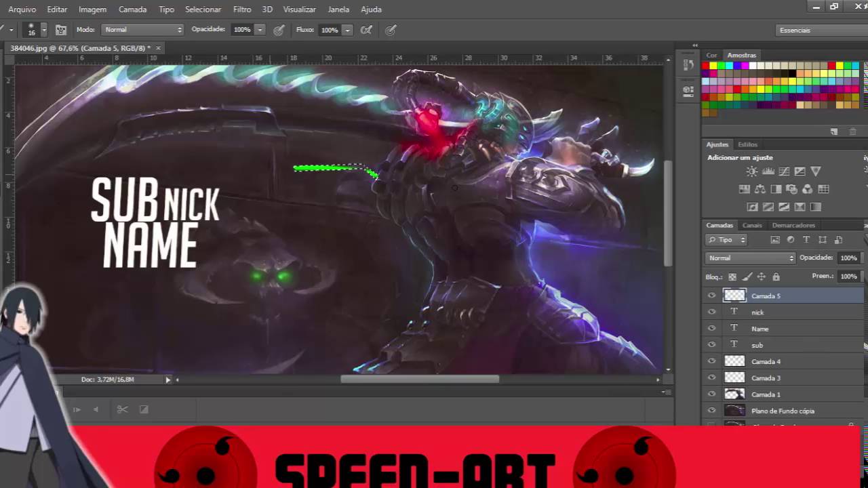
Task: Switch to the Demarcadores tab
Action: click(793, 225)
